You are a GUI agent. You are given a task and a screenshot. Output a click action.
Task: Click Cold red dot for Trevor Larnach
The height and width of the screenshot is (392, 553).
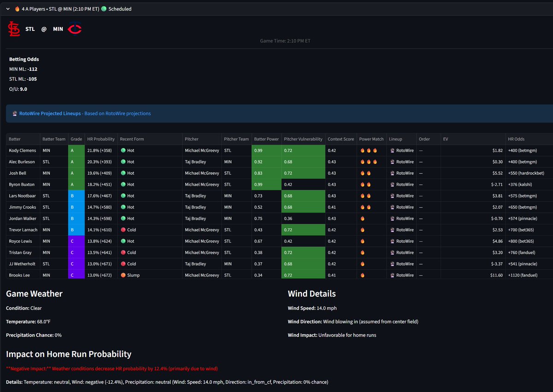[x=123, y=230]
